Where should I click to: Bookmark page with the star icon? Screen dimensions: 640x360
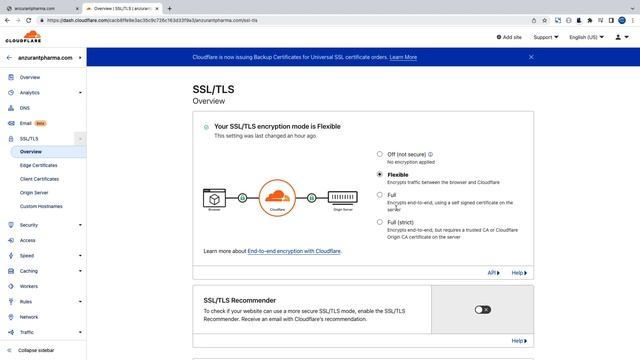(x=544, y=20)
